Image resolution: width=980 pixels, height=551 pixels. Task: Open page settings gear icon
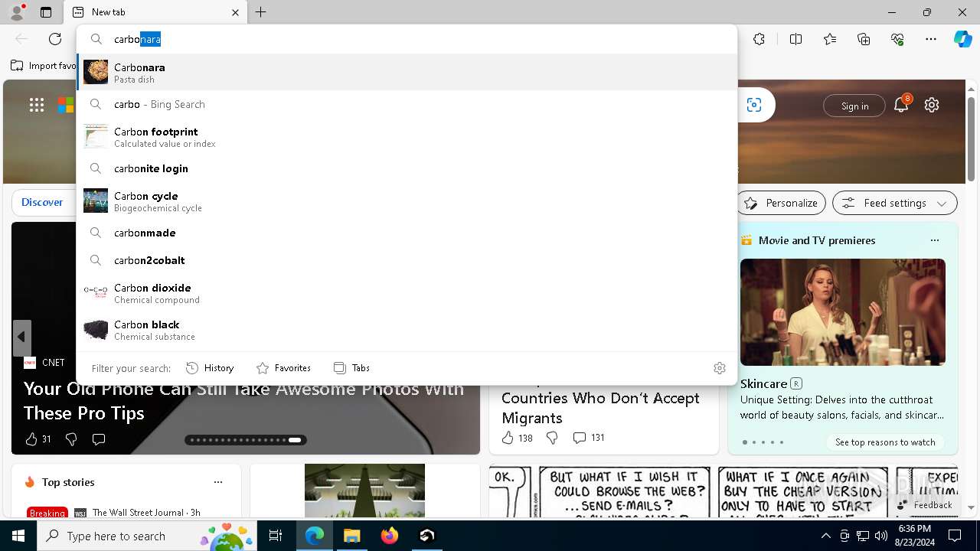click(x=932, y=106)
